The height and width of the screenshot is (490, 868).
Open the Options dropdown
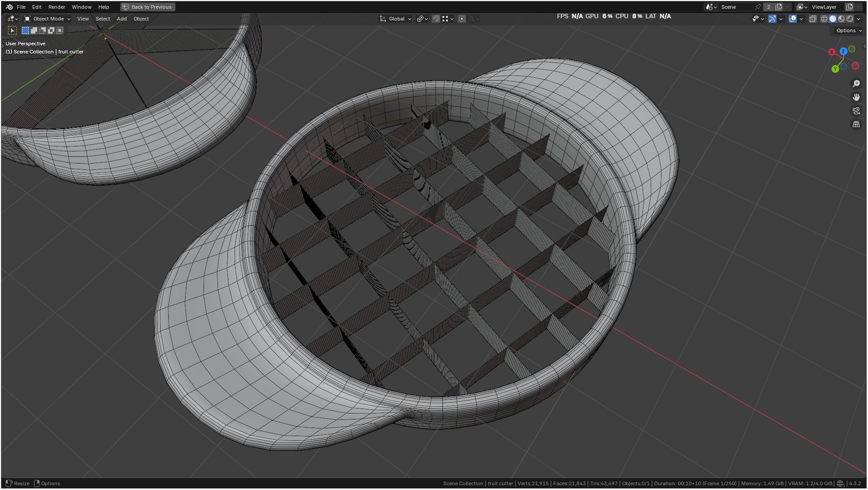[849, 30]
